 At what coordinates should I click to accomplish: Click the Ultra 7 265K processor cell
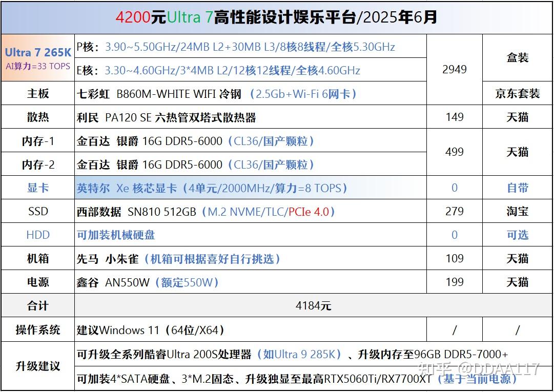(x=38, y=58)
